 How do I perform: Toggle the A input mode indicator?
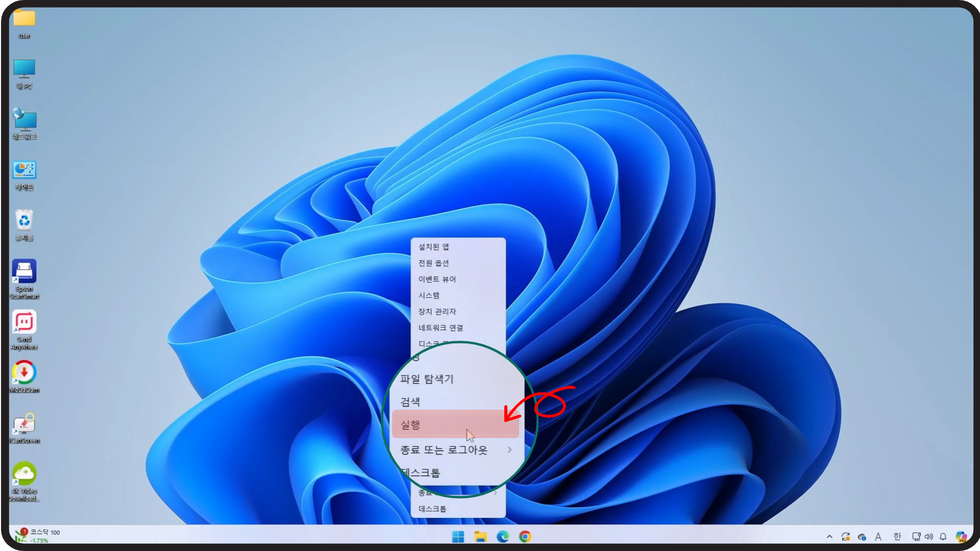[x=878, y=537]
